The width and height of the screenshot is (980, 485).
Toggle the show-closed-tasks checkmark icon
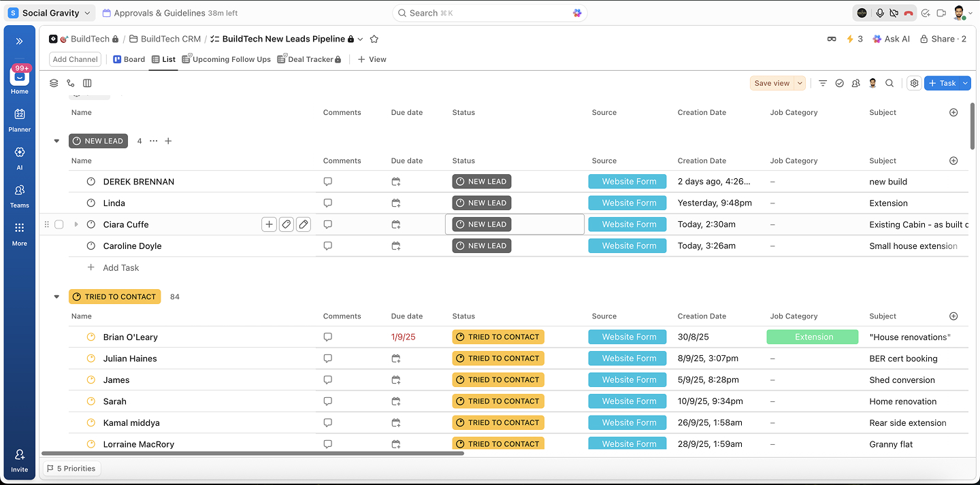839,83
